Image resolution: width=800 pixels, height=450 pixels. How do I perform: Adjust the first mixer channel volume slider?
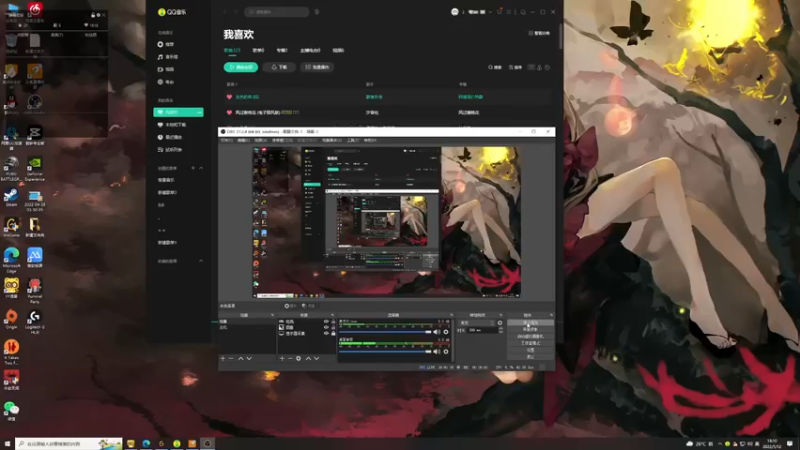pyautogui.click(x=385, y=332)
